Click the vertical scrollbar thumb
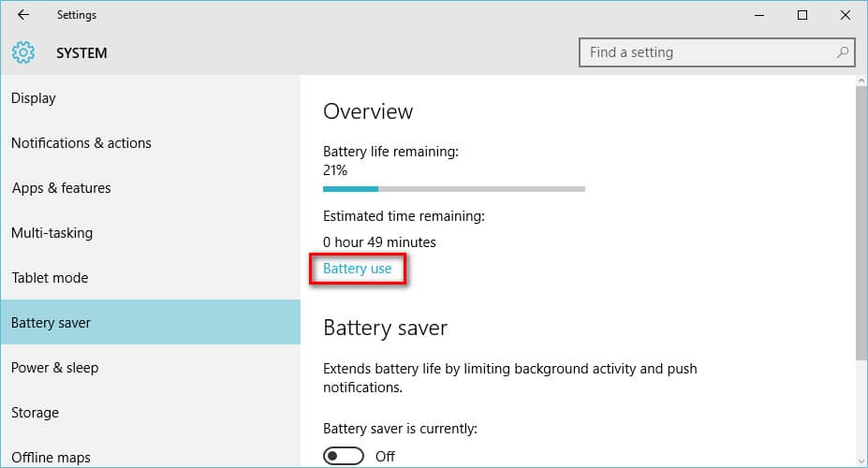 coord(861,225)
